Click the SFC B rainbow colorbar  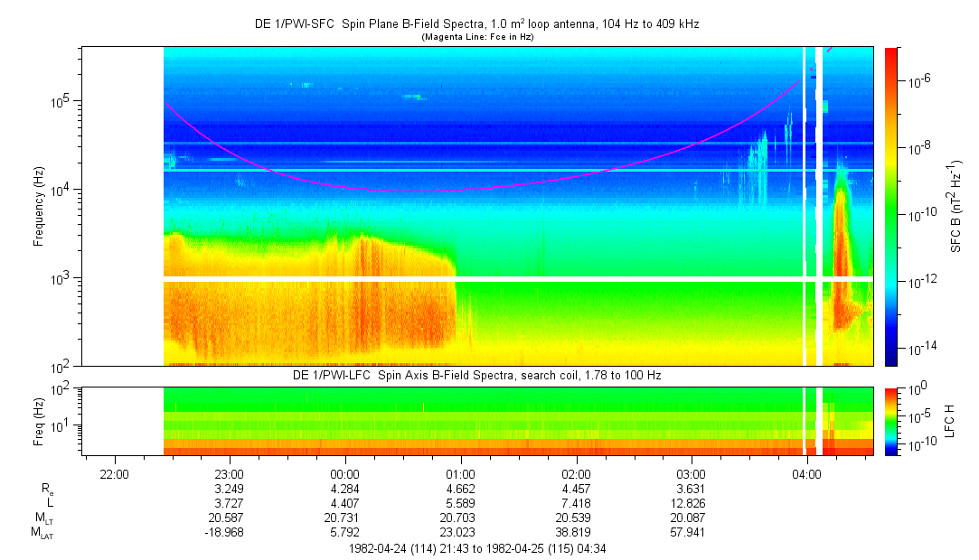point(890,206)
